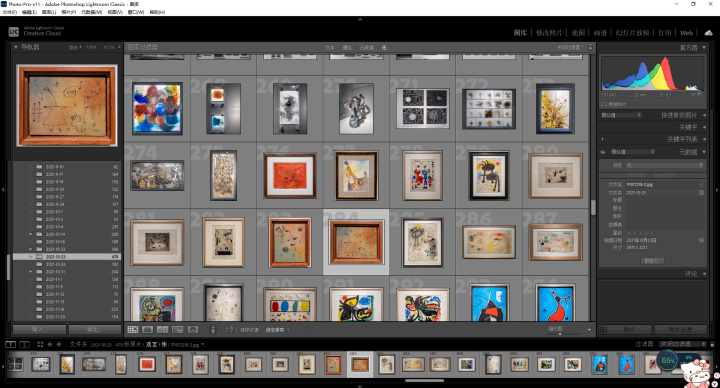Toggle sort direction a-z icon
720x388 pixels.
click(231, 330)
